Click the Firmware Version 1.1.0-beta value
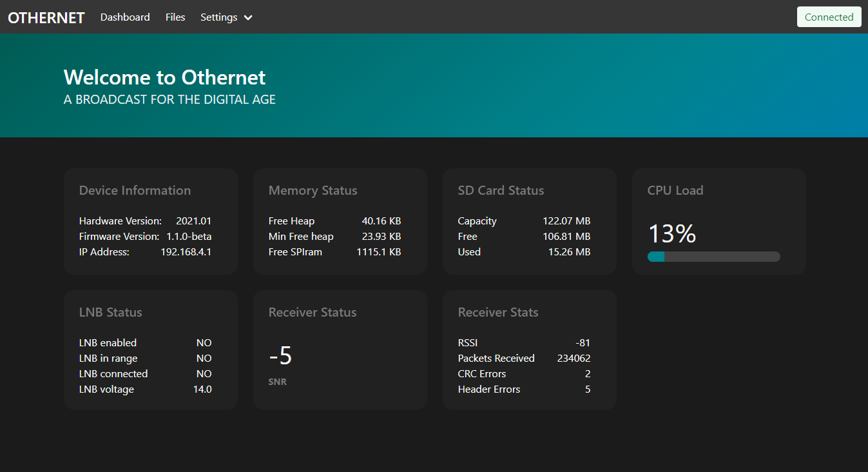The image size is (868, 472). coord(189,237)
